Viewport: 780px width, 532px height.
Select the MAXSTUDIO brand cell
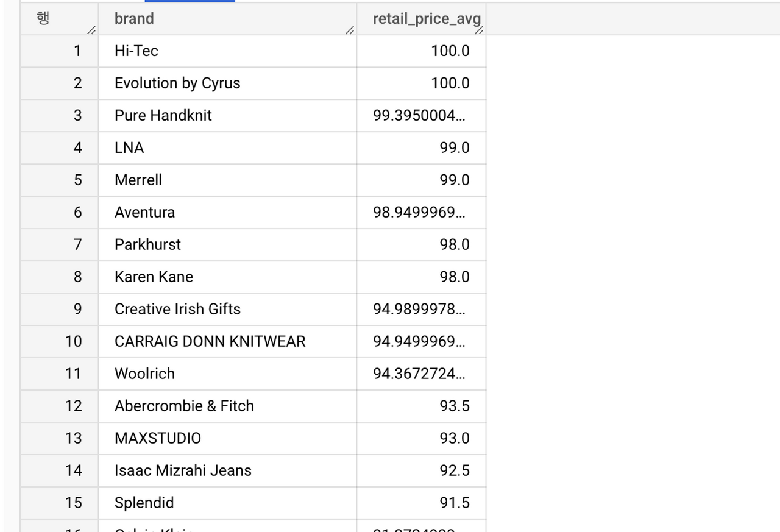click(227, 439)
